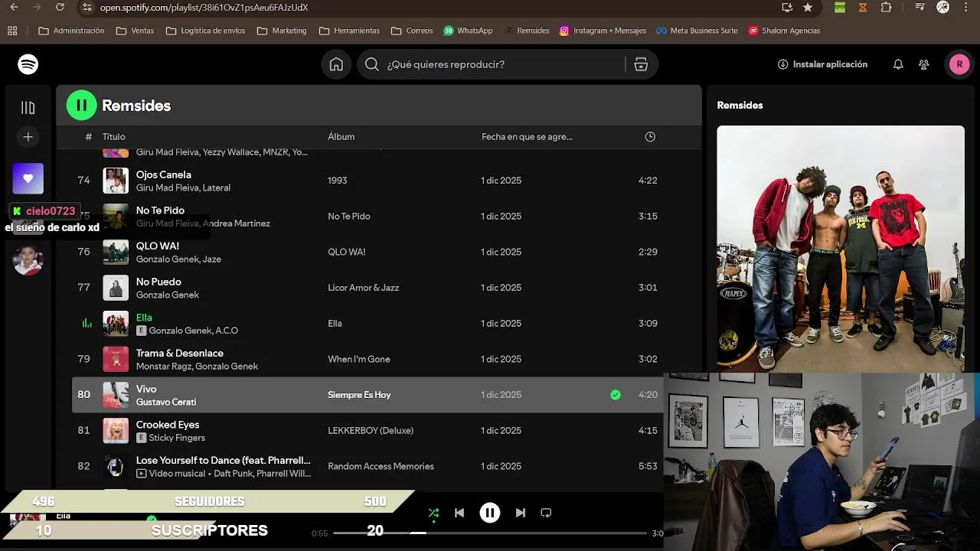980x551 pixels.
Task: Open Meta Business Suite bookmark
Action: [697, 31]
